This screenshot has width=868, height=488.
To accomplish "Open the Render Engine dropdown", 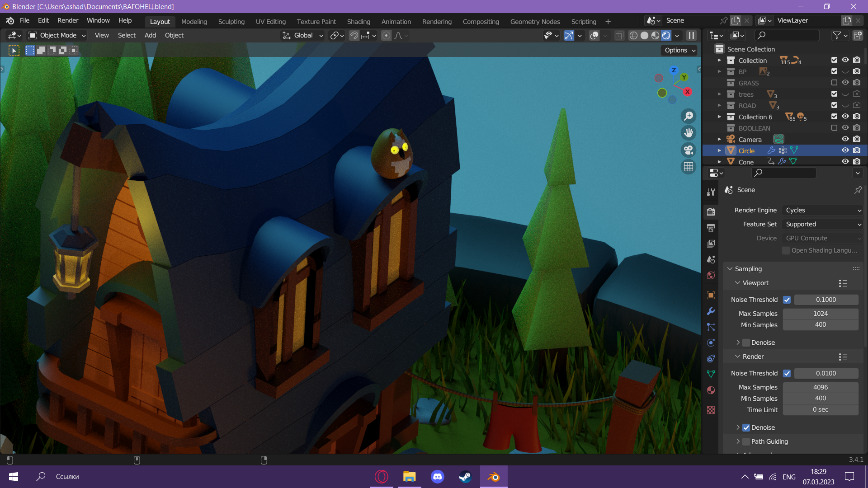I will pyautogui.click(x=822, y=210).
